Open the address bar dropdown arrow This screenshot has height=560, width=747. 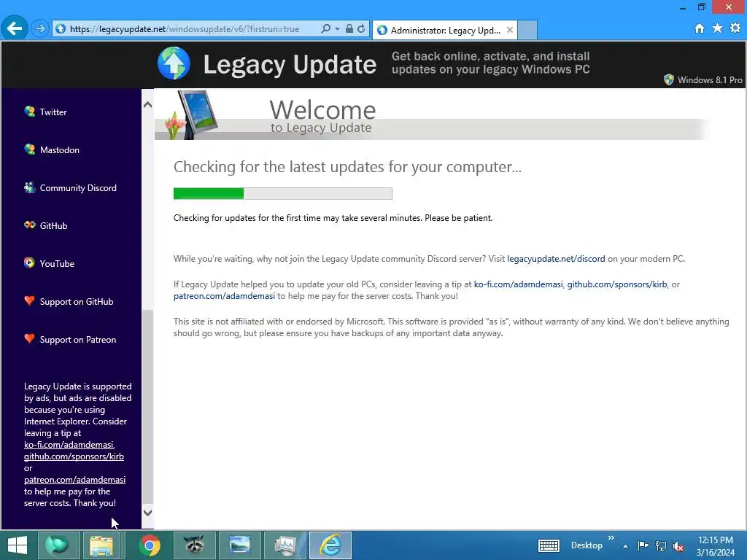[x=337, y=29]
